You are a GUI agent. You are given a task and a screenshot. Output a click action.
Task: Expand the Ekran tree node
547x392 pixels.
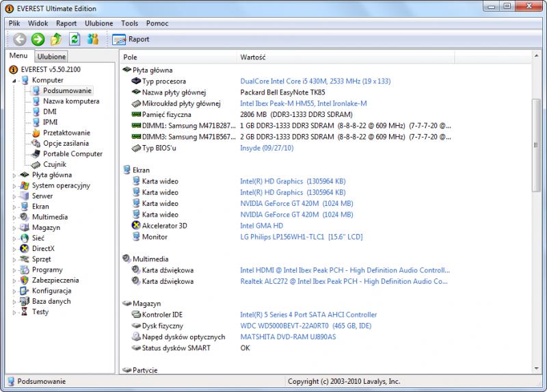pyautogui.click(x=14, y=207)
